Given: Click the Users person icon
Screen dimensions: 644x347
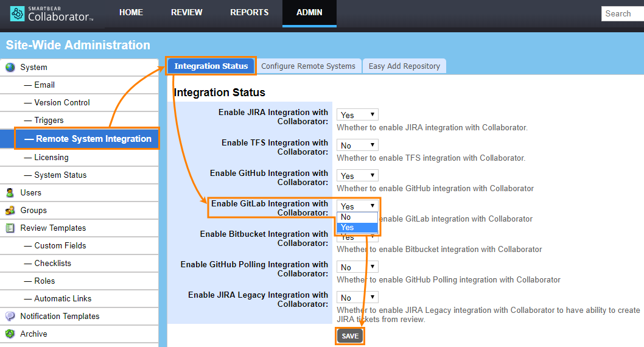Looking at the screenshot, I should 10,192.
